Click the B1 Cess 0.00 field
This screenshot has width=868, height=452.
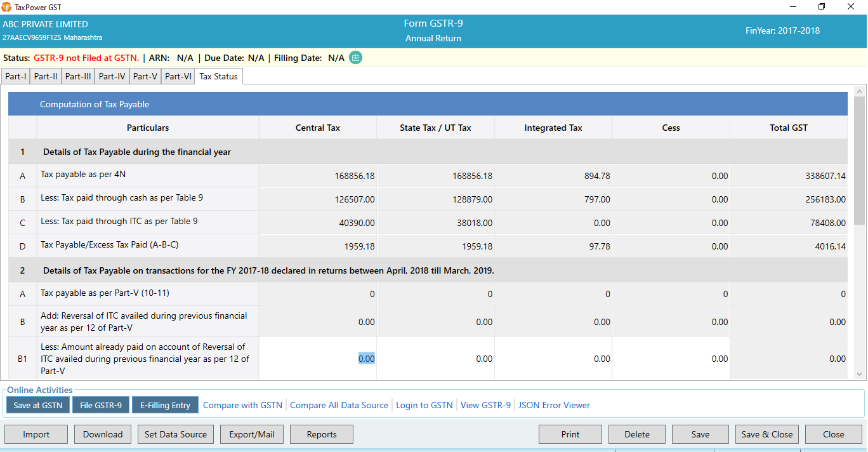(671, 359)
